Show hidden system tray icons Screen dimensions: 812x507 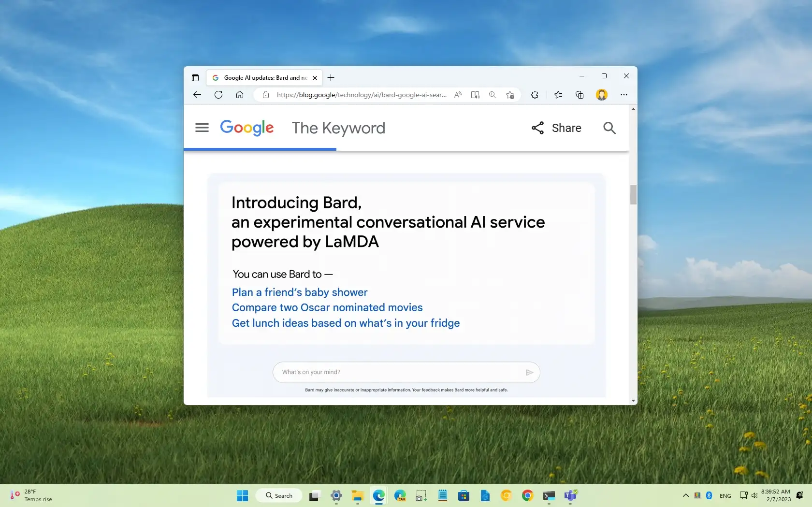coord(685,495)
